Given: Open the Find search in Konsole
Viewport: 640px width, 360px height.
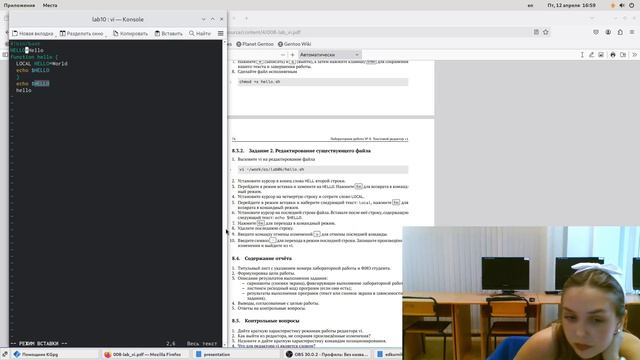Looking at the screenshot, I should point(200,33).
